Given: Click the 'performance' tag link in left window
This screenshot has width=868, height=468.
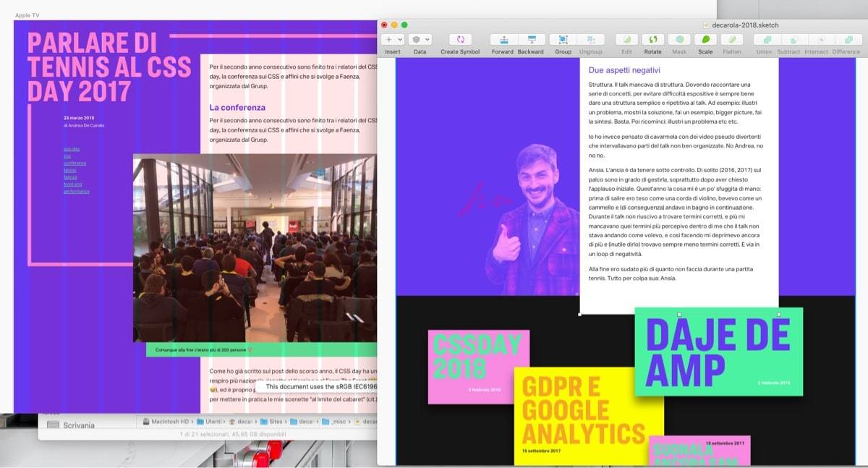Looking at the screenshot, I should point(77,192).
